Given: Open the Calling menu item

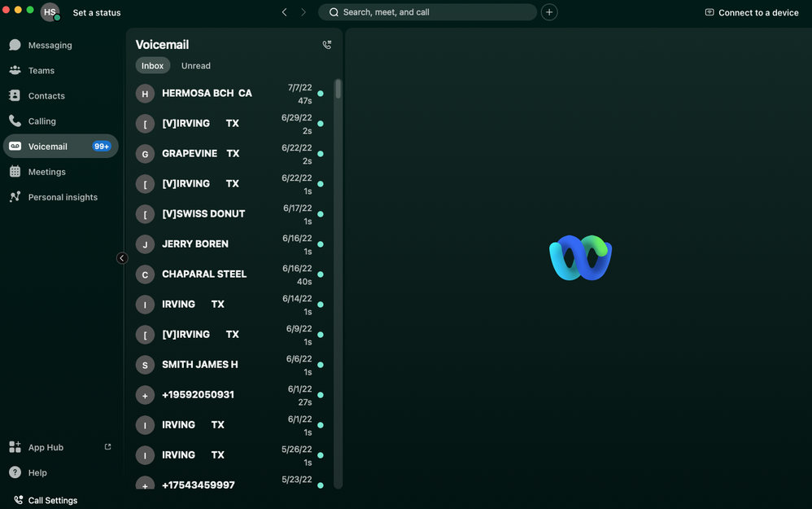Looking at the screenshot, I should [60, 121].
